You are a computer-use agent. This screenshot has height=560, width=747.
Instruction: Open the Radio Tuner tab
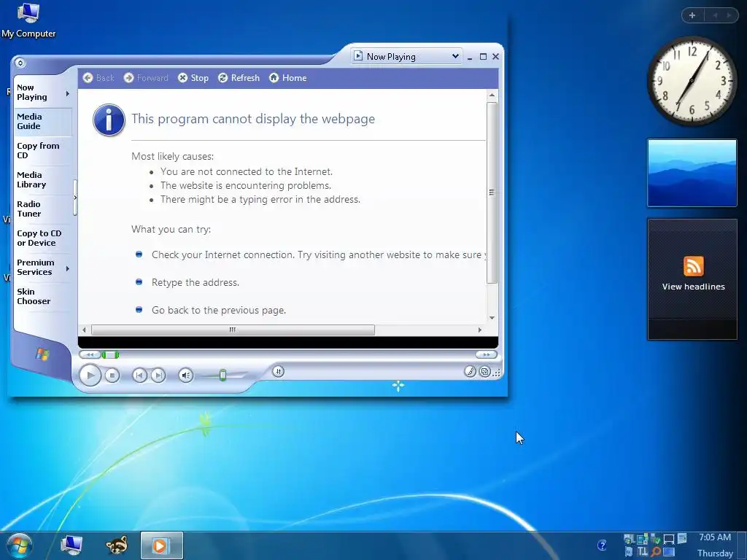click(x=43, y=209)
